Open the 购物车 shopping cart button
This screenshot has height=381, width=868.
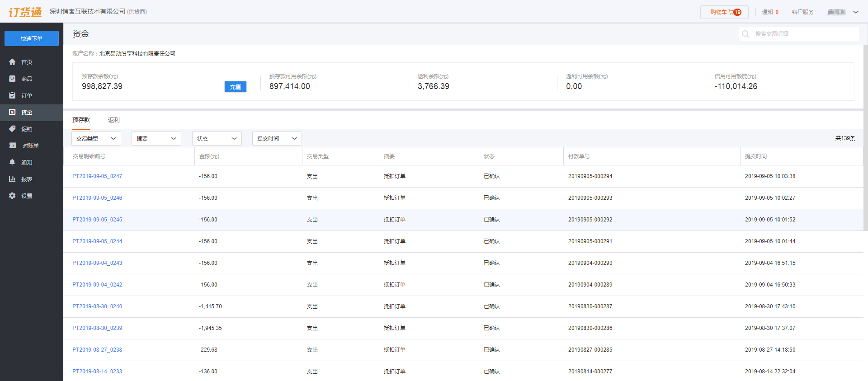click(x=724, y=12)
